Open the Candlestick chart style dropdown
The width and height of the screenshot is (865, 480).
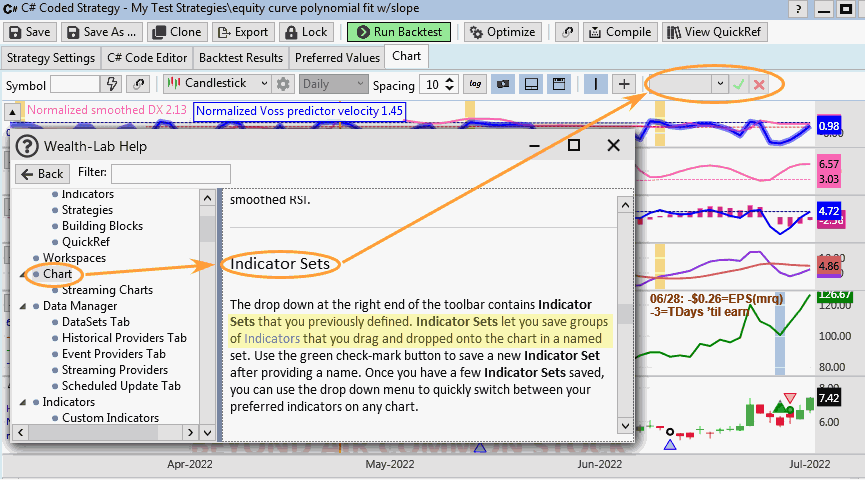point(217,84)
